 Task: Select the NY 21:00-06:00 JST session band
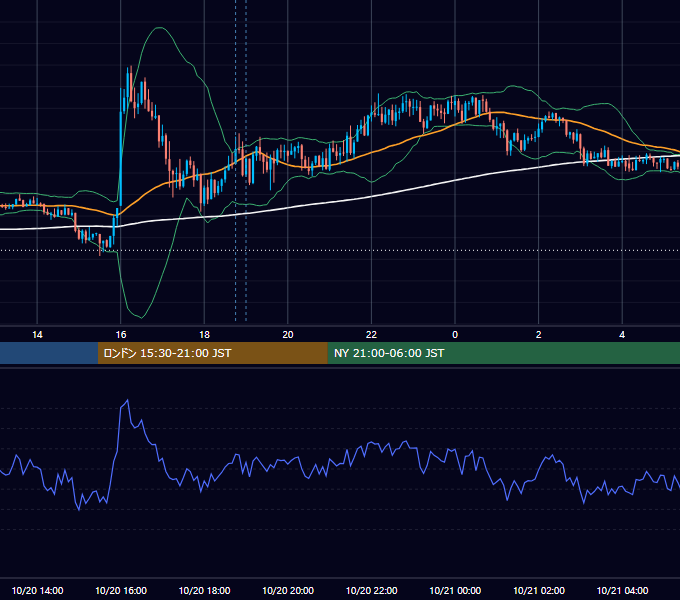click(503, 353)
